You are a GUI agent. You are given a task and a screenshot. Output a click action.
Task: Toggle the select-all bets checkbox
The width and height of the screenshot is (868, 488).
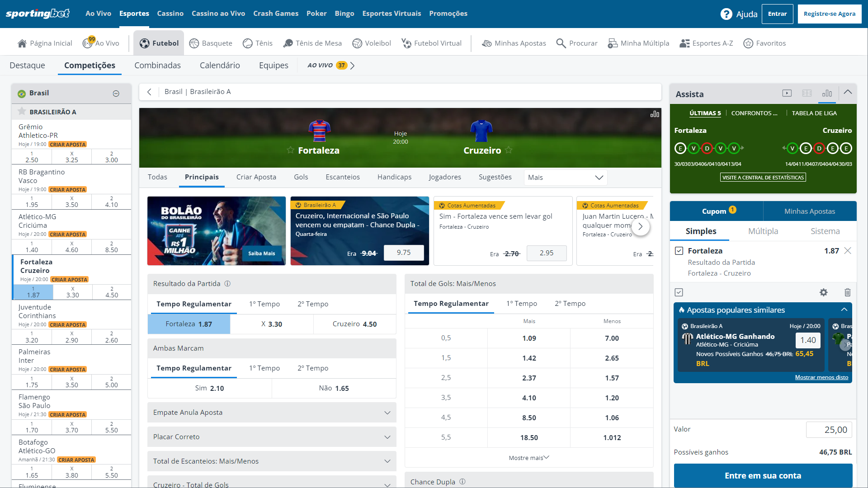pyautogui.click(x=679, y=292)
